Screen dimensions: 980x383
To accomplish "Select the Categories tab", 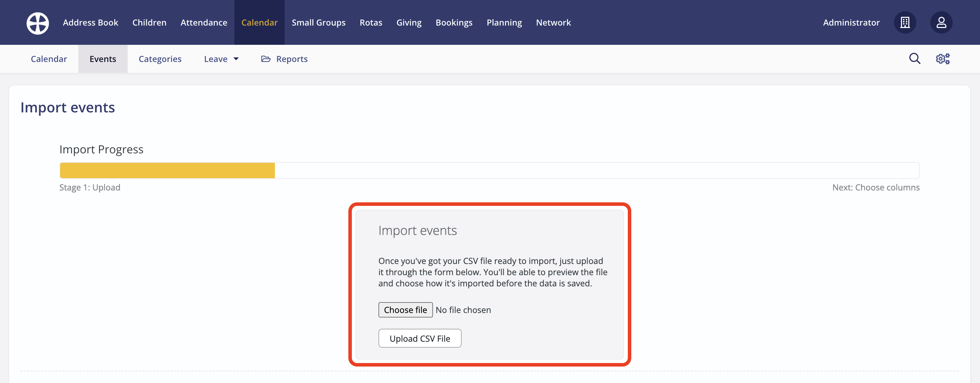I will coord(160,59).
